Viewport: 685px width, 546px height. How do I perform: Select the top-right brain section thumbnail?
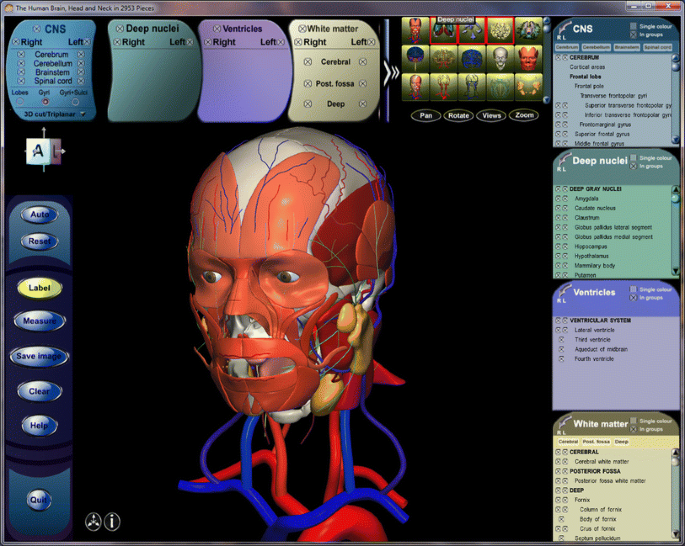coord(528,31)
